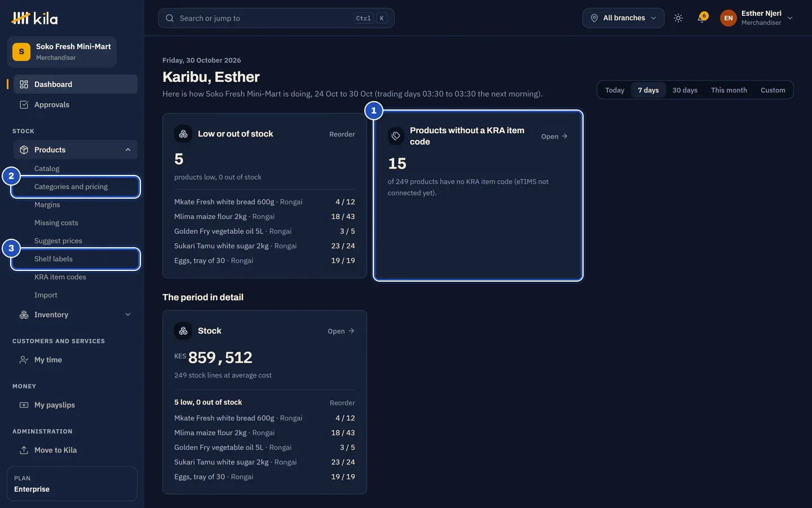Select the 7 days period tab
The height and width of the screenshot is (508, 812).
(x=648, y=90)
